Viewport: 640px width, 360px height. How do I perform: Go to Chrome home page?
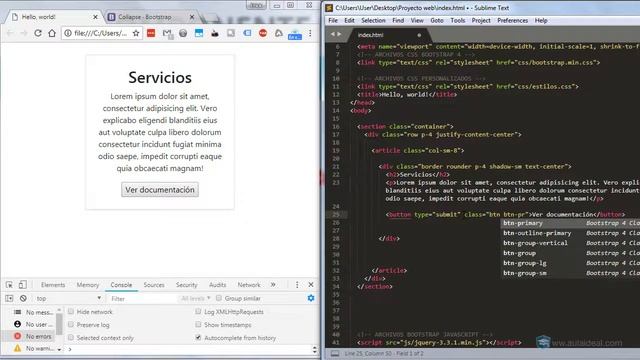(52, 33)
